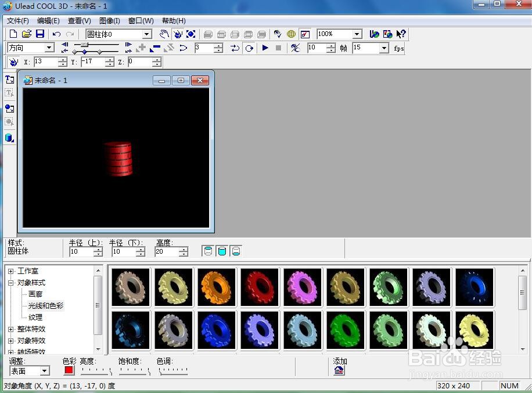Open 查看(V) menu
Image resolution: width=532 pixels, height=393 pixels.
[80, 21]
